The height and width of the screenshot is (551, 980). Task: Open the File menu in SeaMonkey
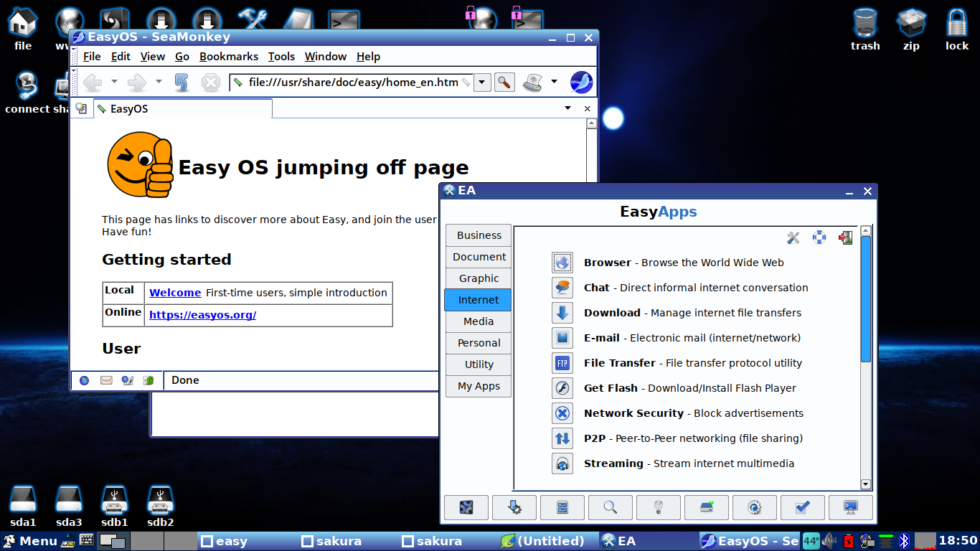(x=92, y=57)
